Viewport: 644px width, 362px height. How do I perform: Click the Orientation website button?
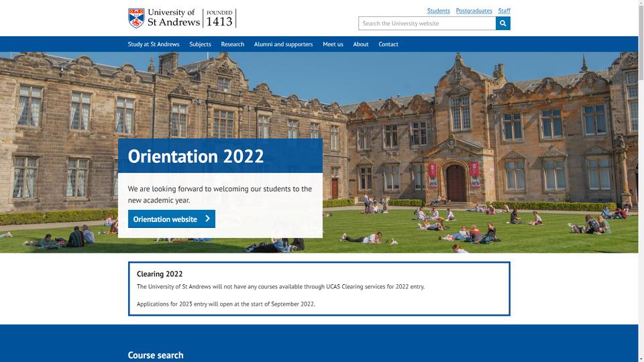171,219
